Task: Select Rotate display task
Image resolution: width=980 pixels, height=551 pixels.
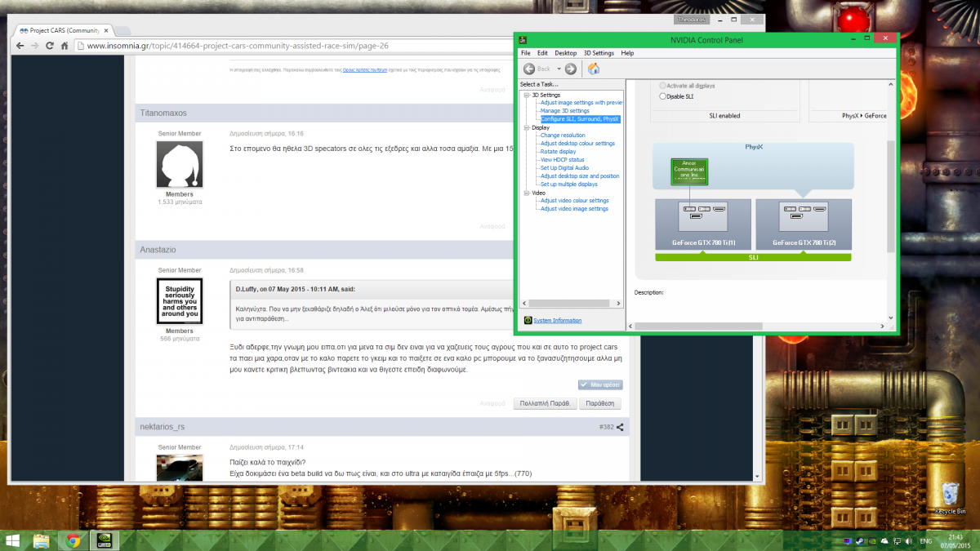Action: pyautogui.click(x=558, y=152)
